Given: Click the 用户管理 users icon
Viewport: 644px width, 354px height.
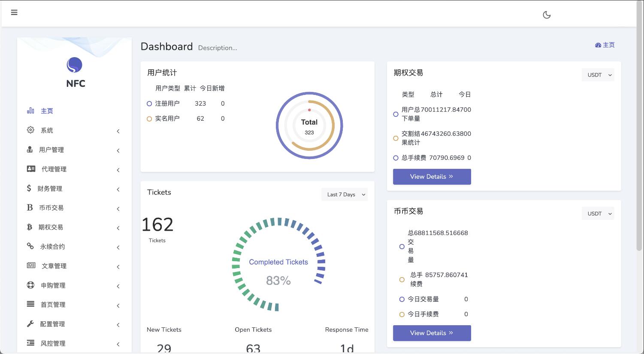Looking at the screenshot, I should coord(30,150).
